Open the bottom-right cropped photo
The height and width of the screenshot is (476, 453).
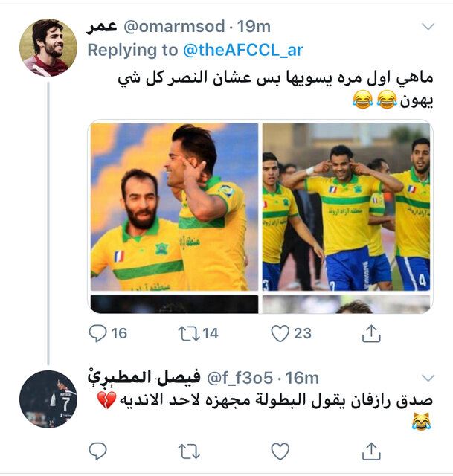(x=346, y=303)
